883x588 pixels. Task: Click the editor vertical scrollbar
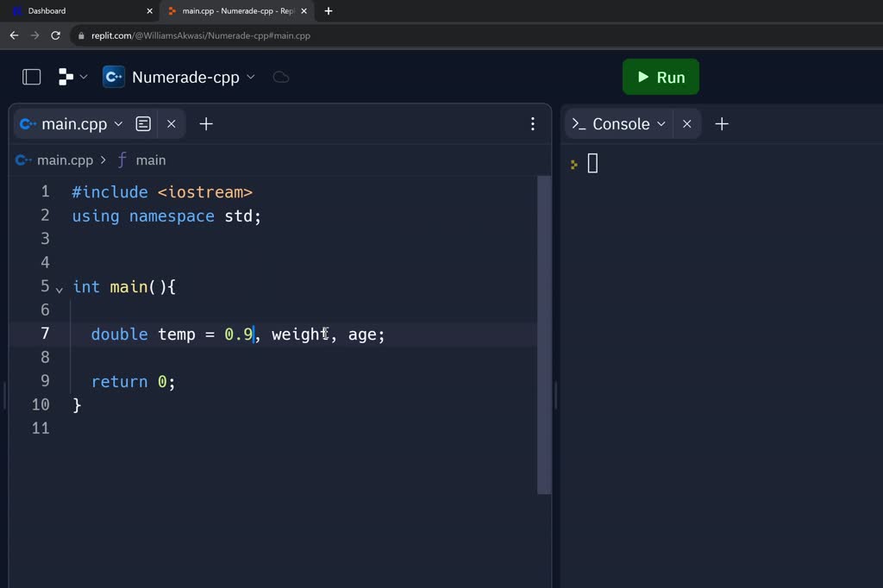(543, 335)
